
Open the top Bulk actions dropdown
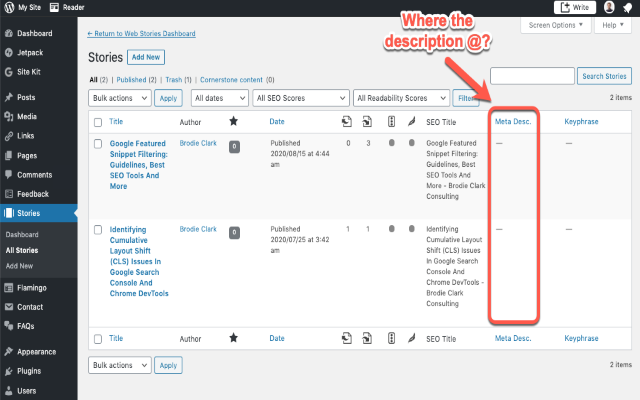click(x=120, y=98)
